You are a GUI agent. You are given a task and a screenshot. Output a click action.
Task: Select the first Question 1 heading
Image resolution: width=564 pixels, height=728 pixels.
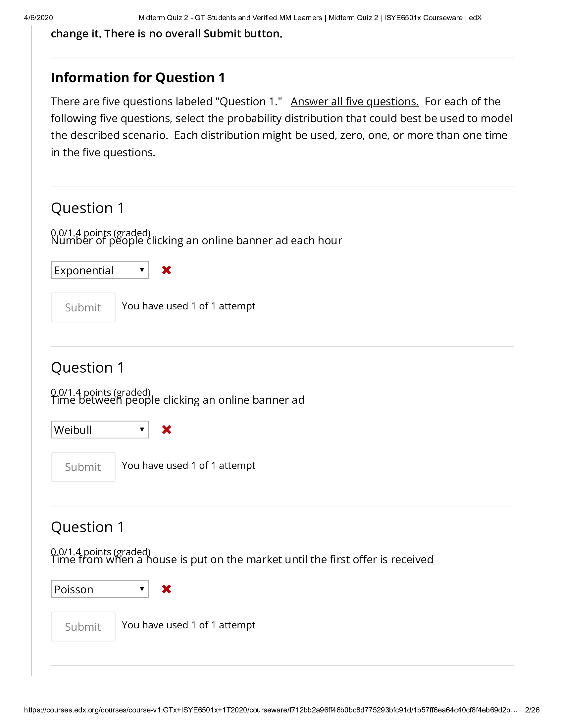[x=87, y=208]
